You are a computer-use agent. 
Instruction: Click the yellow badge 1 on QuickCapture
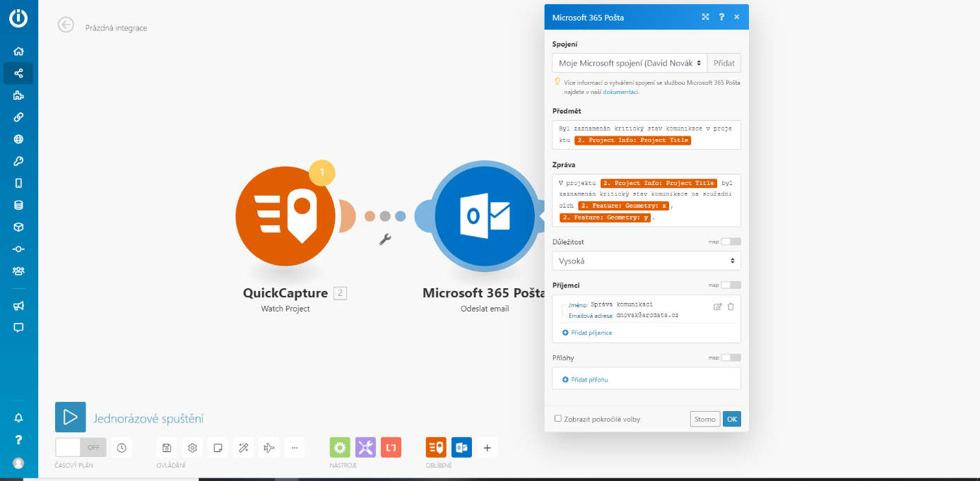[x=322, y=173]
